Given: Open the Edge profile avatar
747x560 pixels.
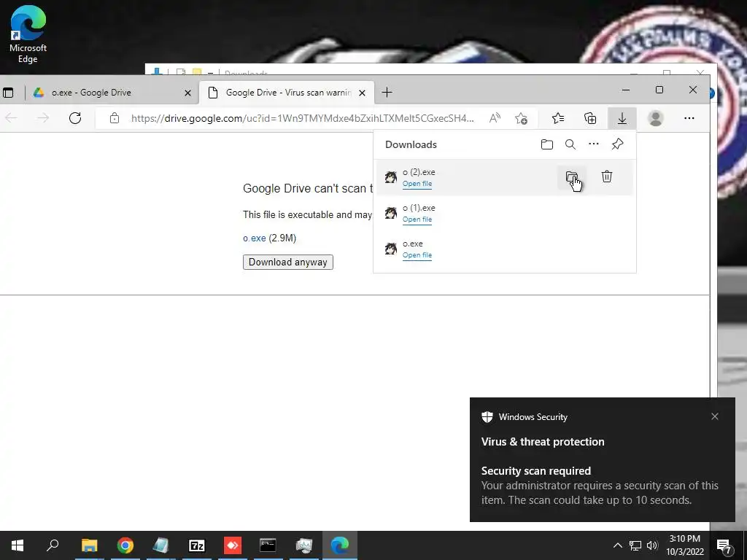Looking at the screenshot, I should click(656, 118).
